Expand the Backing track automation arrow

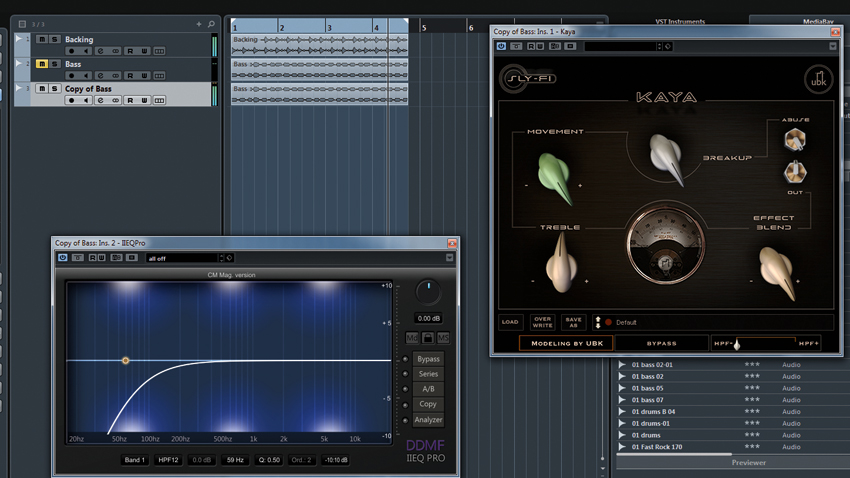tap(19, 38)
